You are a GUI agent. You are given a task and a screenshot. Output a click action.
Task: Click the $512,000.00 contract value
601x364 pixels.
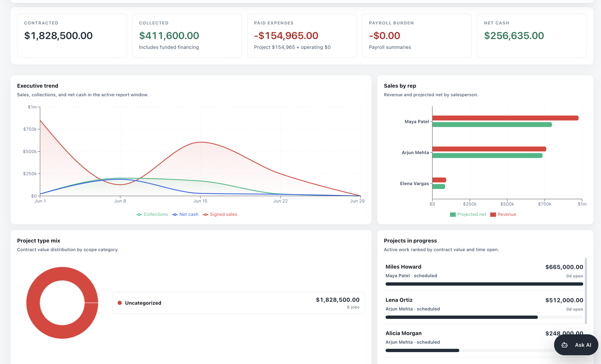[564, 300]
